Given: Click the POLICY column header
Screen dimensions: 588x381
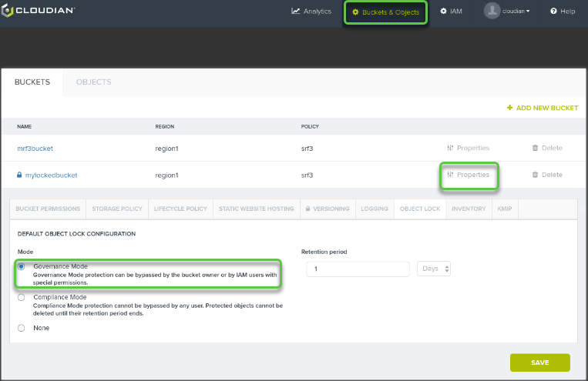Looking at the screenshot, I should pos(310,127).
